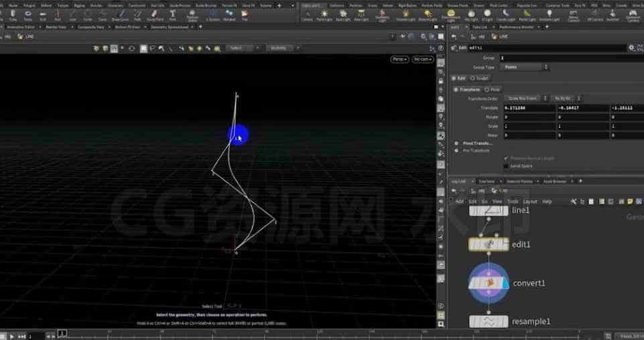Image resolution: width=644 pixels, height=340 pixels.
Task: Switch to the Render View tab
Action: click(x=56, y=27)
